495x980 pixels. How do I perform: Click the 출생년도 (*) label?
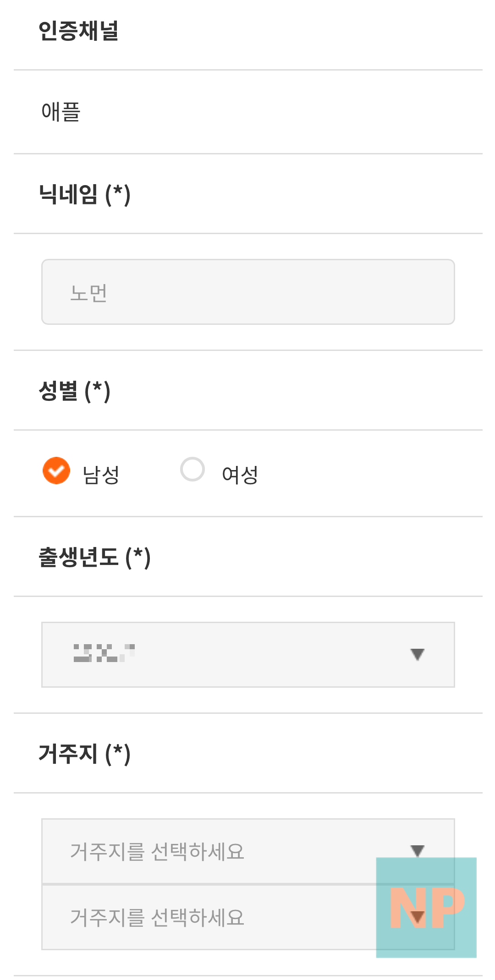(94, 557)
